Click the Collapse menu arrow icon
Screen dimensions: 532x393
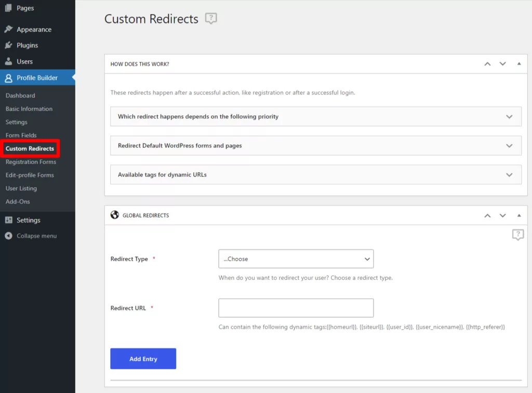(8, 236)
